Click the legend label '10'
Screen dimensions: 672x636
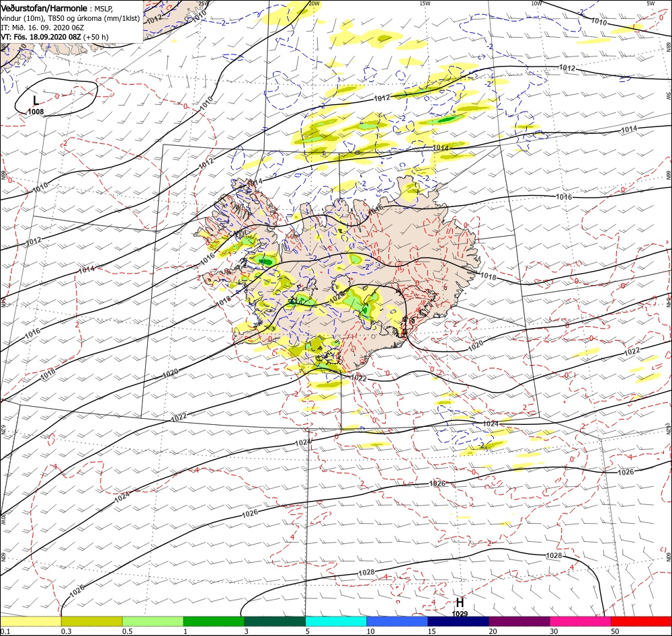pyautogui.click(x=370, y=631)
